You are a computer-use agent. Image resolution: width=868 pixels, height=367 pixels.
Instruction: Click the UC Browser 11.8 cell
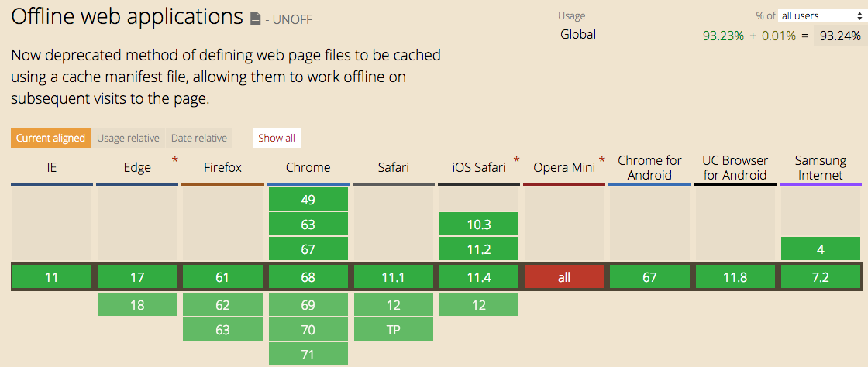pos(735,277)
